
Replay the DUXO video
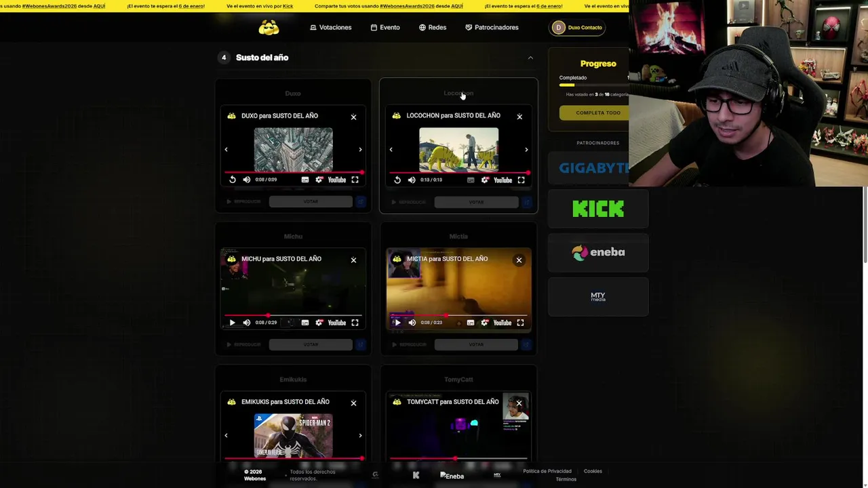click(233, 180)
